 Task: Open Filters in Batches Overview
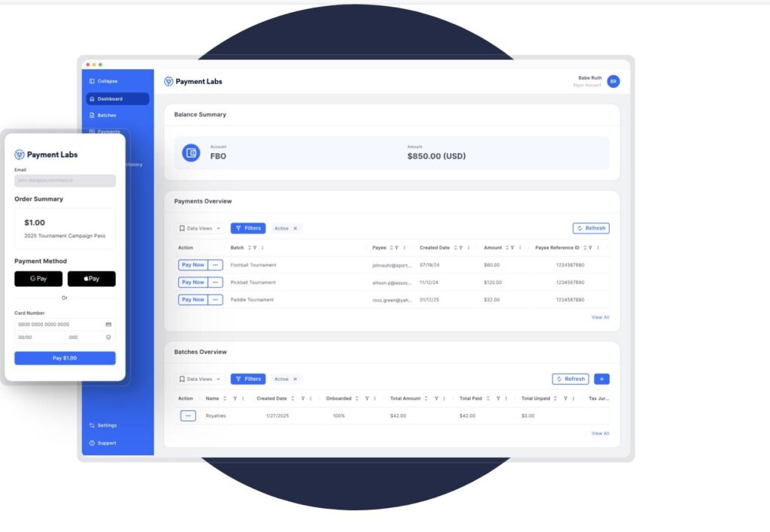pyautogui.click(x=248, y=379)
